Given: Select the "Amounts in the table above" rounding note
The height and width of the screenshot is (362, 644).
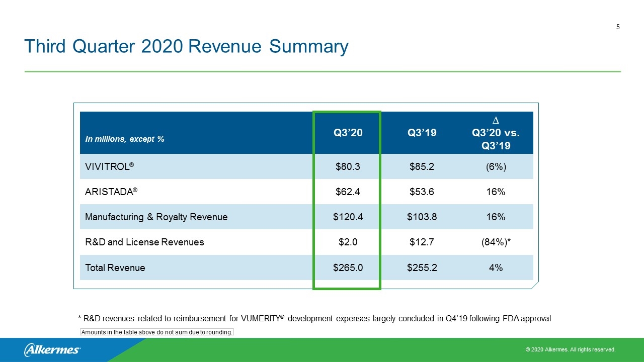Looking at the screenshot, I should point(157,332).
